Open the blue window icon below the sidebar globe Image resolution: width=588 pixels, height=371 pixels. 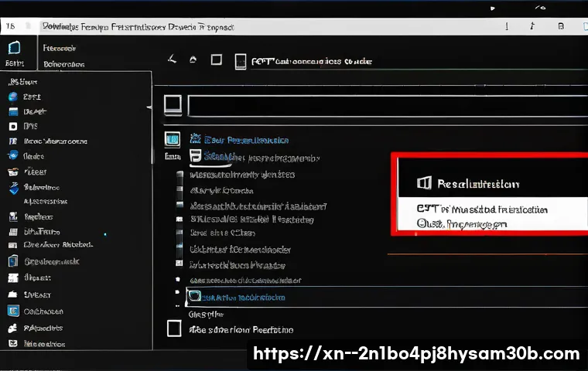point(13,111)
